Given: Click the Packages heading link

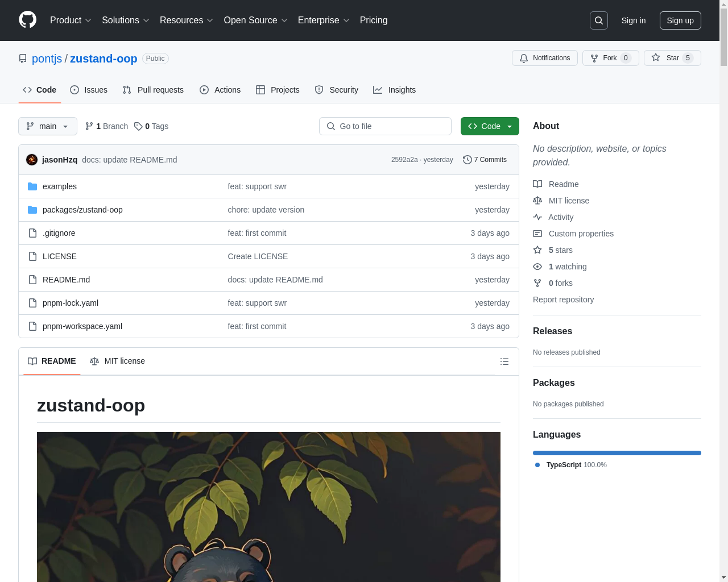Looking at the screenshot, I should point(554,383).
